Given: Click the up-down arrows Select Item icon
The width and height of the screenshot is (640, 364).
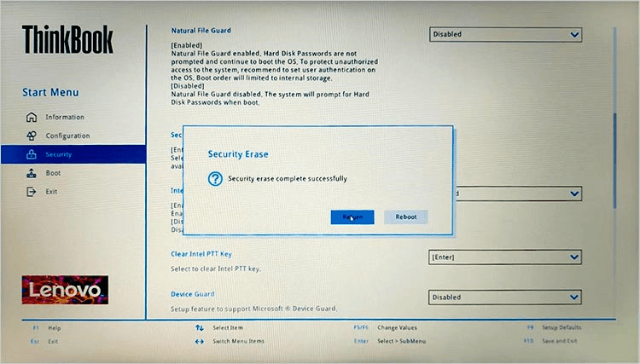Looking at the screenshot, I should coord(199,327).
